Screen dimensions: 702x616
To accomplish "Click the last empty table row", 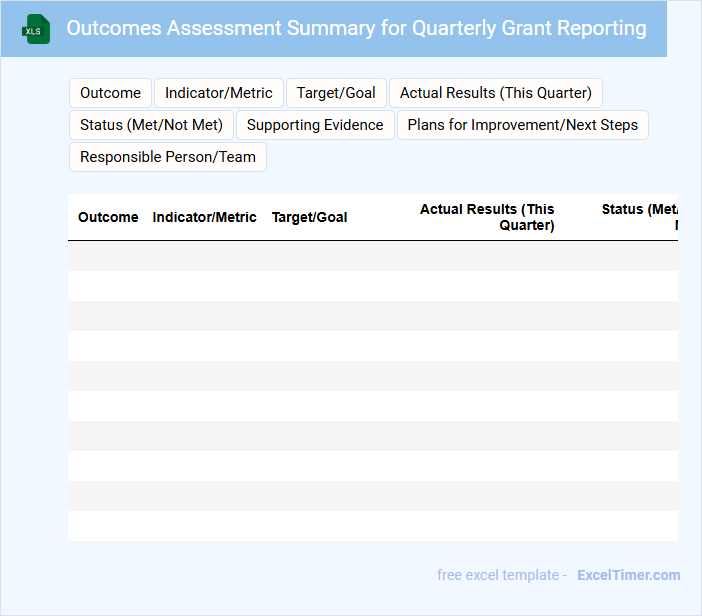I will tap(372, 526).
